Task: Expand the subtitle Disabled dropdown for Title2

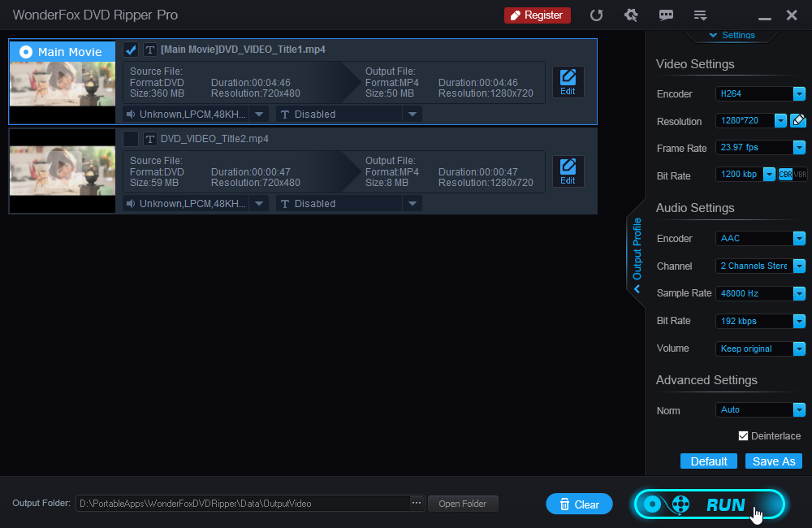Action: 412,204
